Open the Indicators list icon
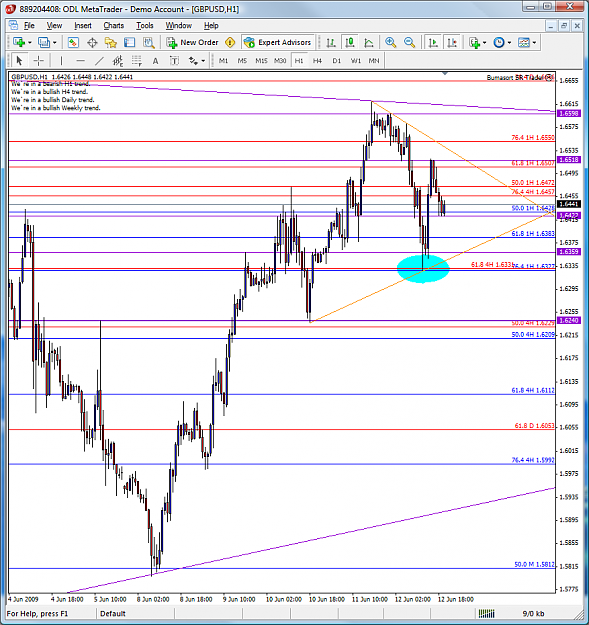Viewport: 589px width, 625px height. 474,42
